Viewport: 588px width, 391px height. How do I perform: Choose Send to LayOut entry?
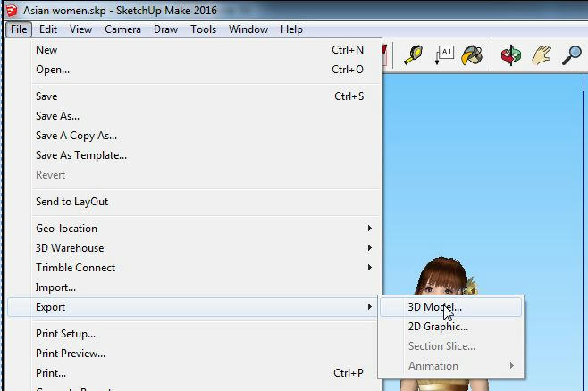[x=194, y=202]
